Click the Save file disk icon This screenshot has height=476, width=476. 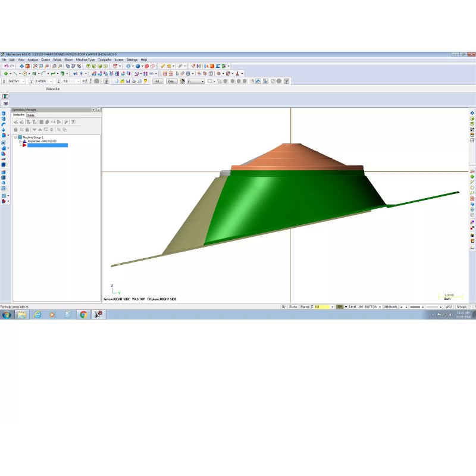128,81
